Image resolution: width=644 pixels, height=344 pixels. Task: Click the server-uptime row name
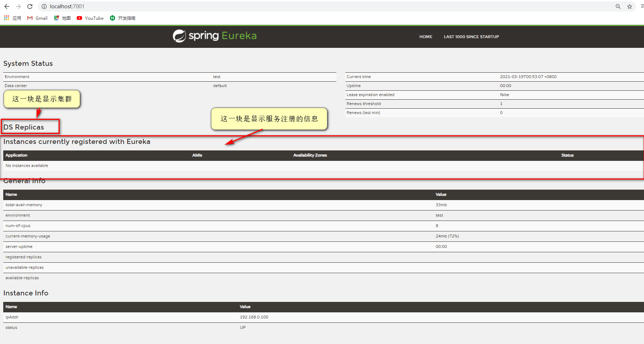(x=19, y=246)
